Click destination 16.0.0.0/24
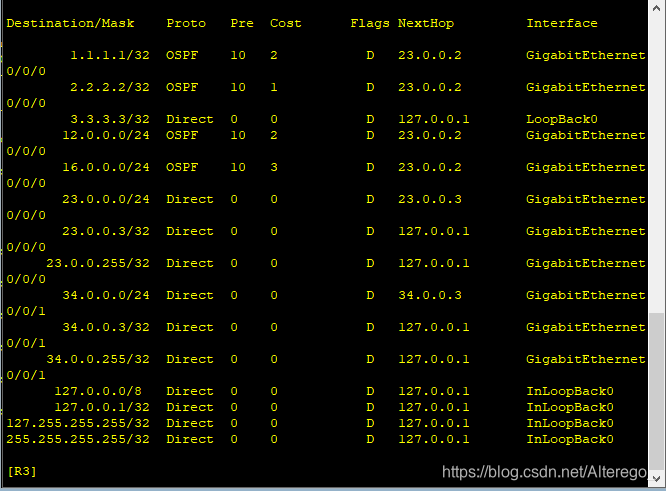The height and width of the screenshot is (491, 666). (106, 167)
